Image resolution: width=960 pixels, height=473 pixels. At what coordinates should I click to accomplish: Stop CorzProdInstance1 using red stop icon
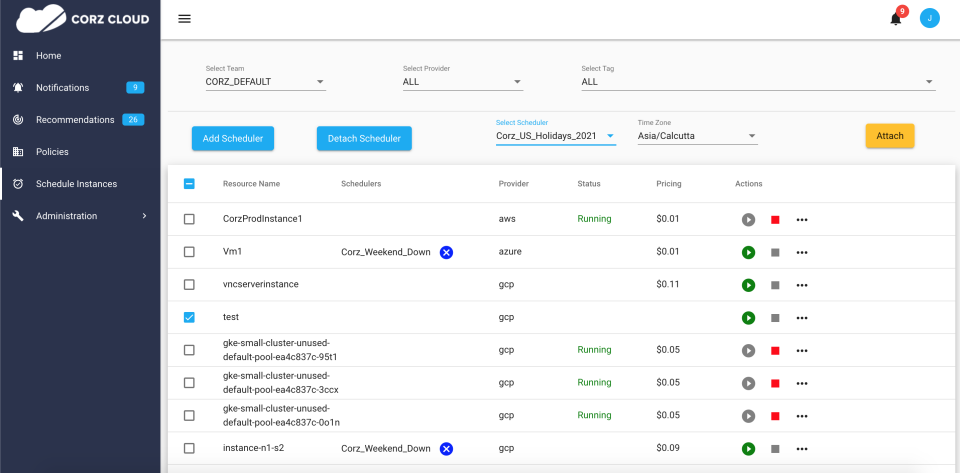(x=775, y=220)
